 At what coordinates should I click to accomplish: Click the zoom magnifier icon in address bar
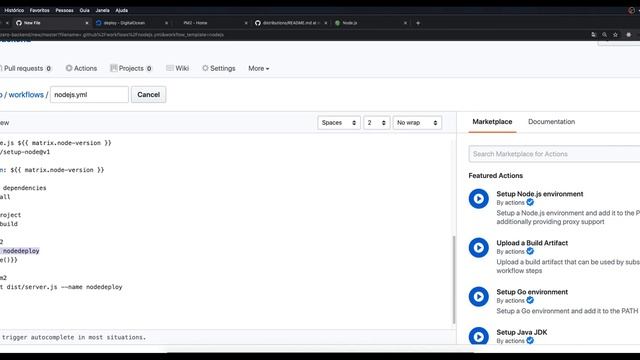604,35
